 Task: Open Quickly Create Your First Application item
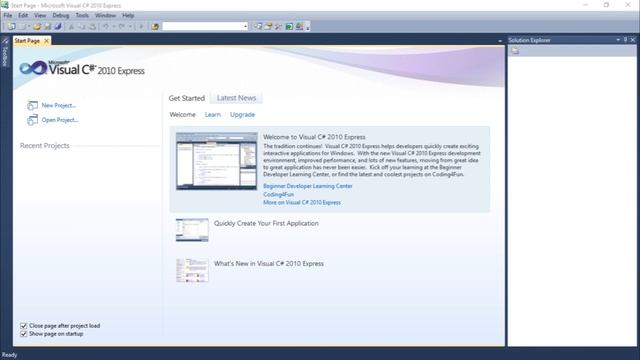pyautogui.click(x=266, y=223)
